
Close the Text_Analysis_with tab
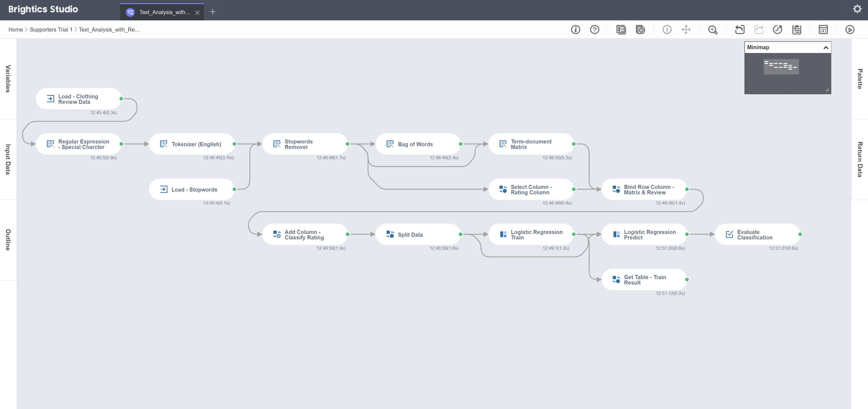click(x=198, y=13)
